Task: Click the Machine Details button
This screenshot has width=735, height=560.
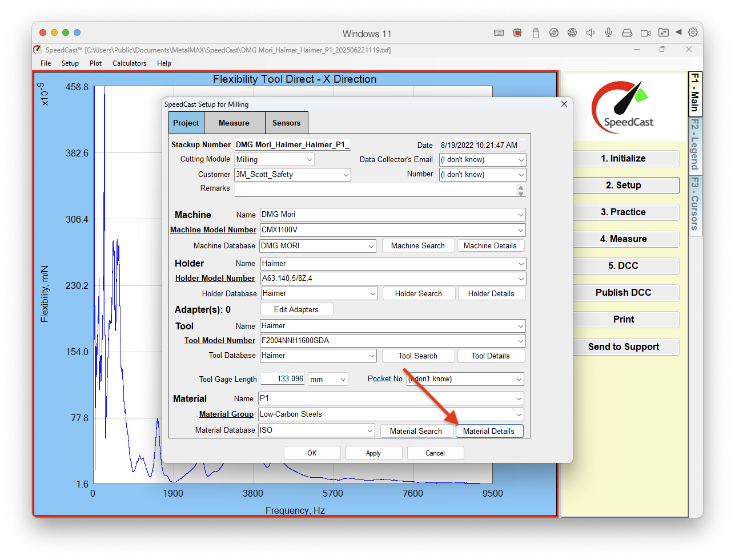Action: [490, 245]
